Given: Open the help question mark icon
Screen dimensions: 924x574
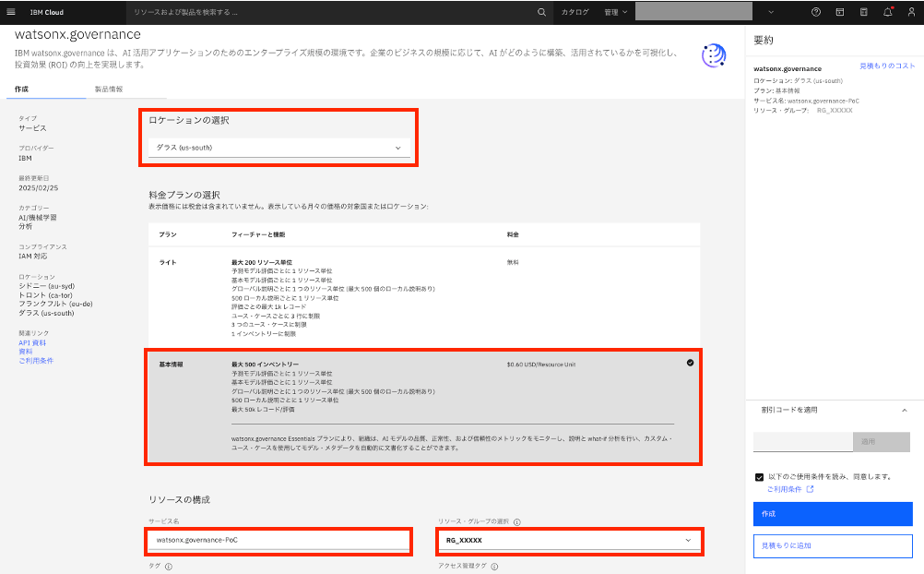Looking at the screenshot, I should (815, 12).
